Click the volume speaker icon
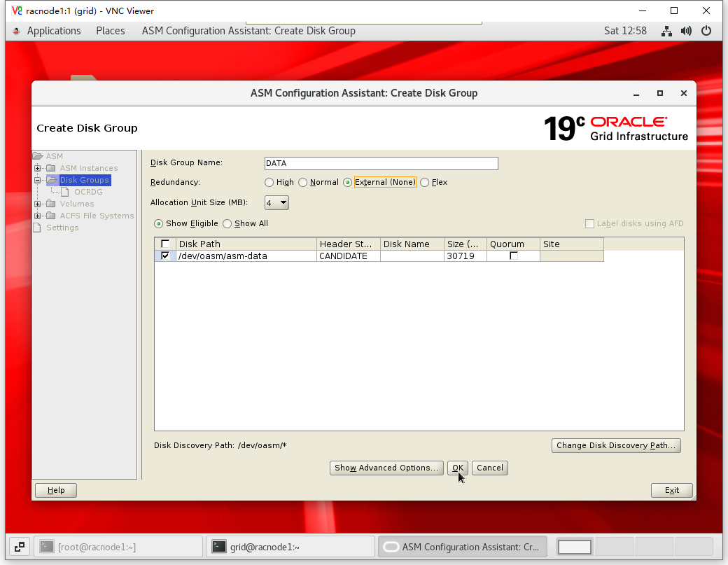The height and width of the screenshot is (565, 728). pos(686,31)
